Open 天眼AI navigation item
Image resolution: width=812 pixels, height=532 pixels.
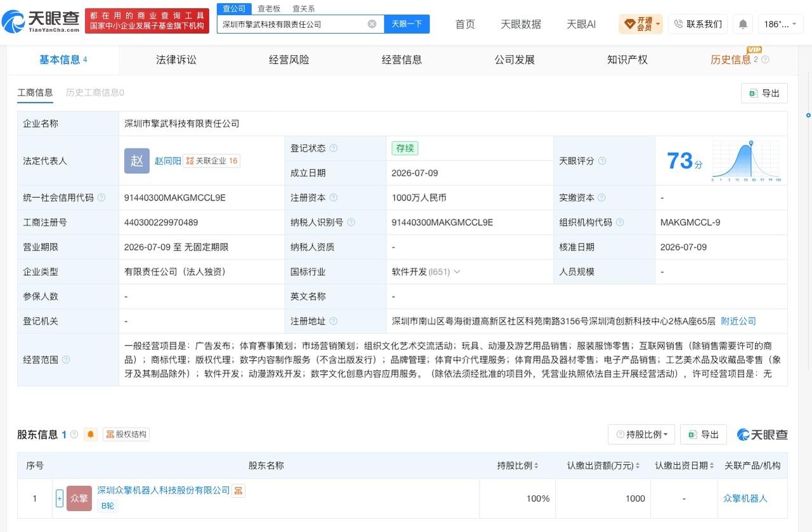(581, 24)
